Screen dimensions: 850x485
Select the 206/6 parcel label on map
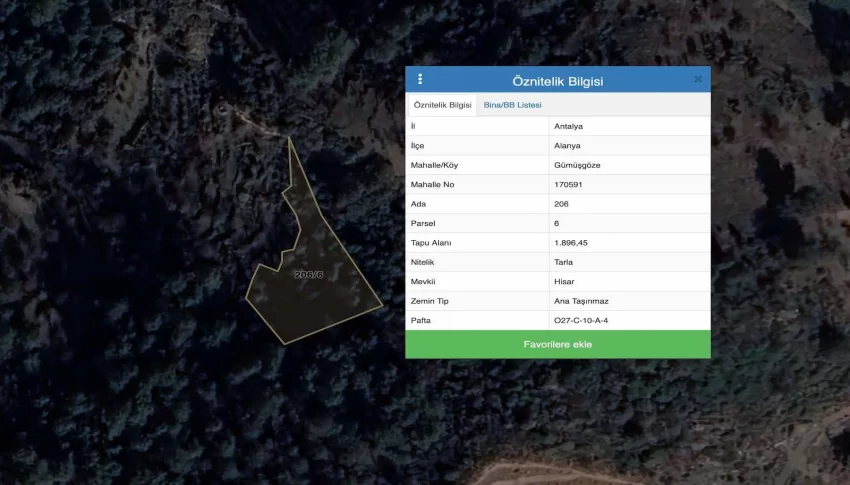[308, 275]
